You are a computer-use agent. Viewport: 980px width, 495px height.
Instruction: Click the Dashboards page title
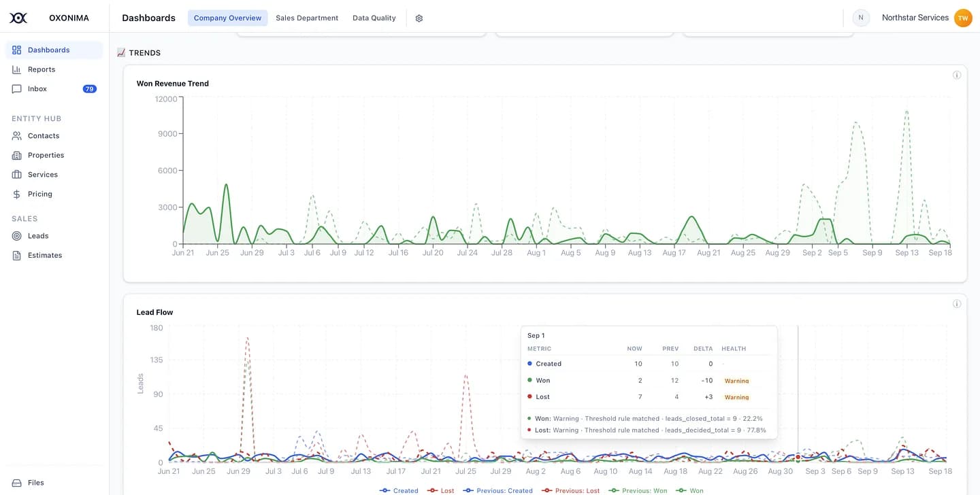148,18
